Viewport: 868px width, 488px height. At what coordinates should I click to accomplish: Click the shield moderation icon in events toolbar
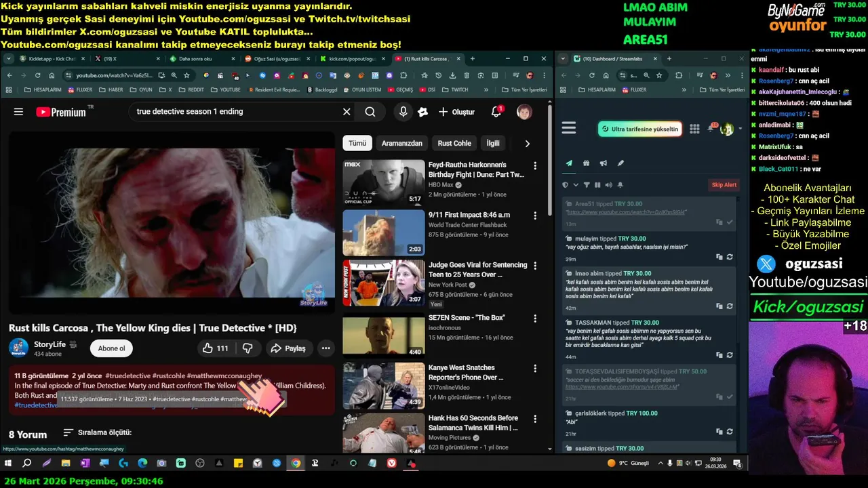[x=566, y=185]
